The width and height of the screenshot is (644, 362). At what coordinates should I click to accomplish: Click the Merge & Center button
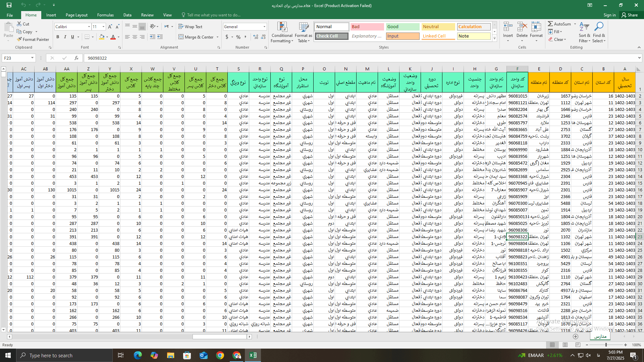(196, 37)
